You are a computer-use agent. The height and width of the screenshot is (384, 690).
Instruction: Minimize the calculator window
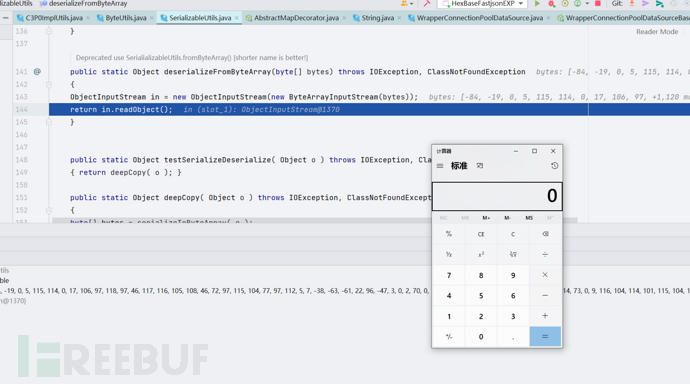pos(516,151)
